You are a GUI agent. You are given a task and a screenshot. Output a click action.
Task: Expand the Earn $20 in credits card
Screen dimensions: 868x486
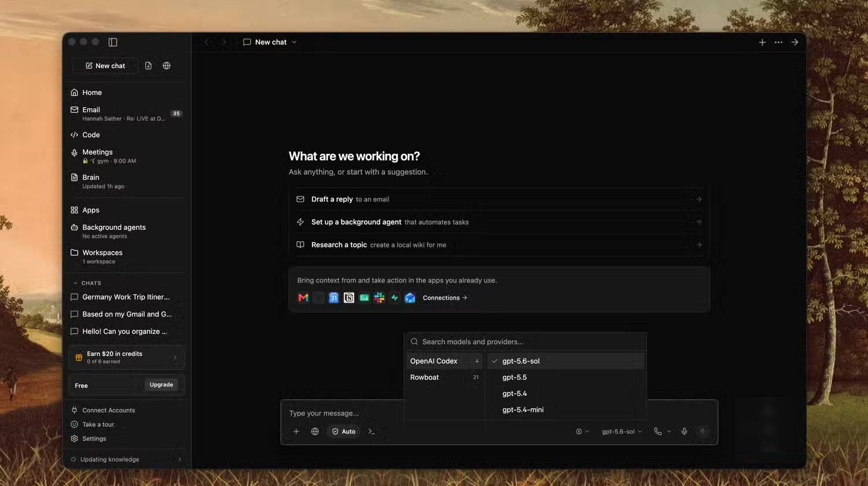point(126,357)
